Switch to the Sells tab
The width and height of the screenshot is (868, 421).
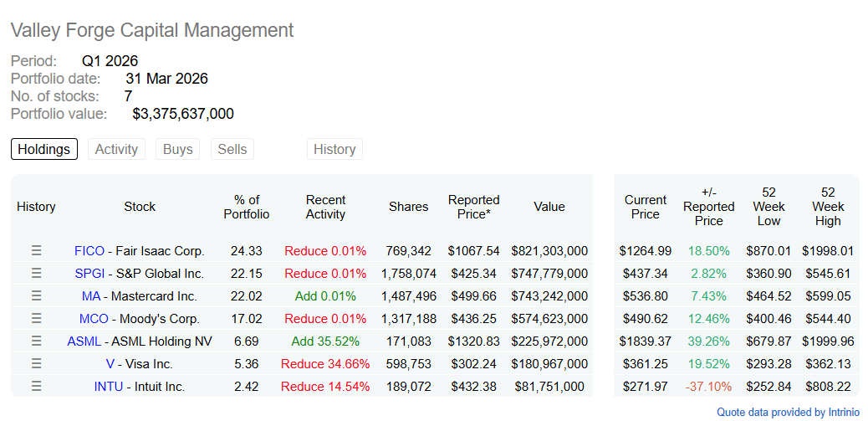tap(232, 149)
